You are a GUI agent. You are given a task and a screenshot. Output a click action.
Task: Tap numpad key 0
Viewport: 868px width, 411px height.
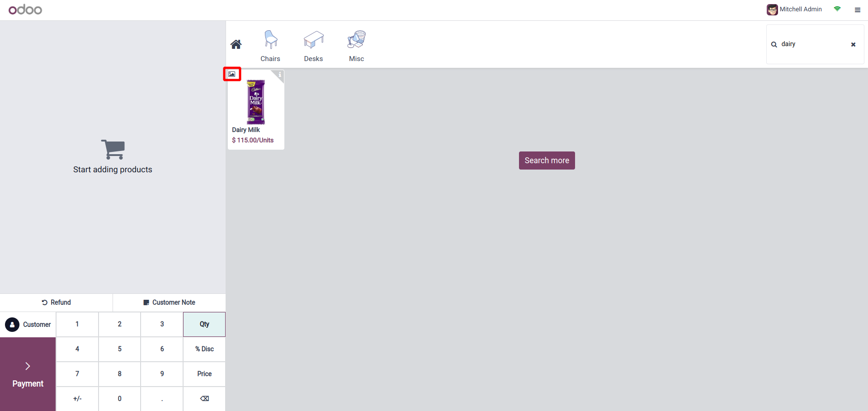pos(120,399)
